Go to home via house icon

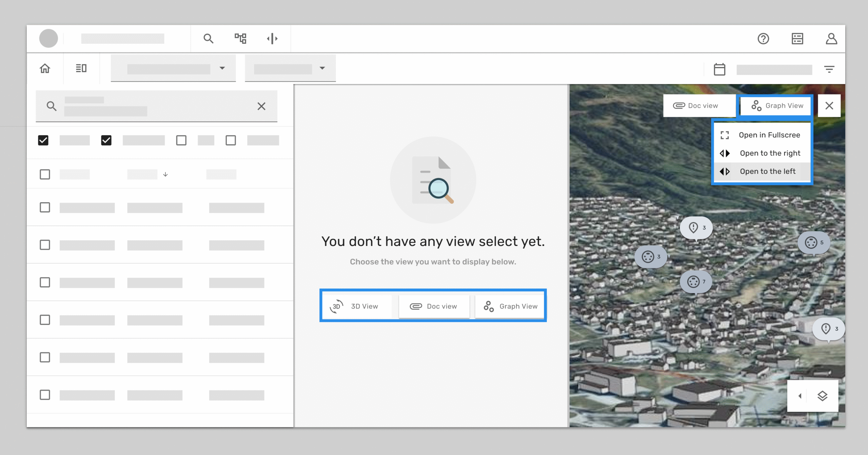(x=45, y=68)
